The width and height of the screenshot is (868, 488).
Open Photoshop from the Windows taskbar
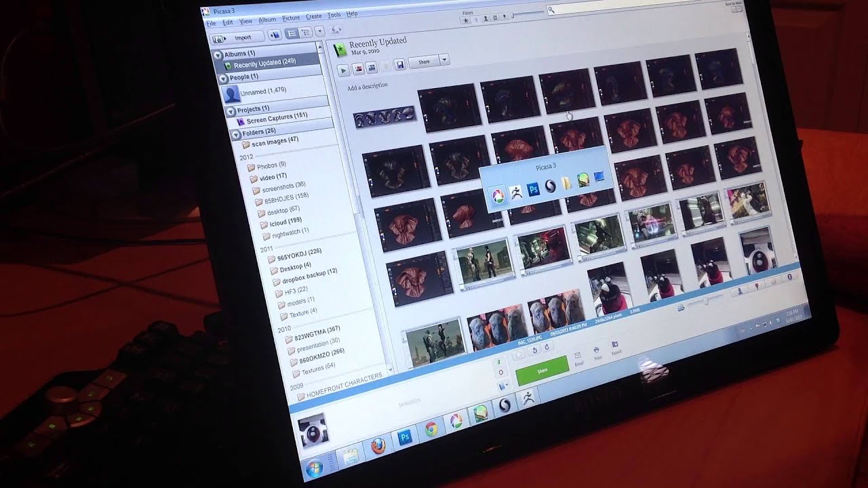406,437
